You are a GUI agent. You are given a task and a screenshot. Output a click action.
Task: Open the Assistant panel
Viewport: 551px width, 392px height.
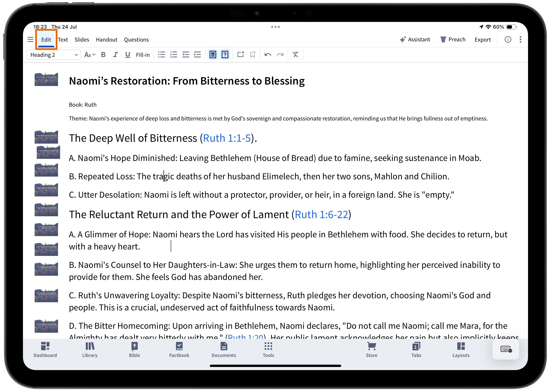[415, 39]
